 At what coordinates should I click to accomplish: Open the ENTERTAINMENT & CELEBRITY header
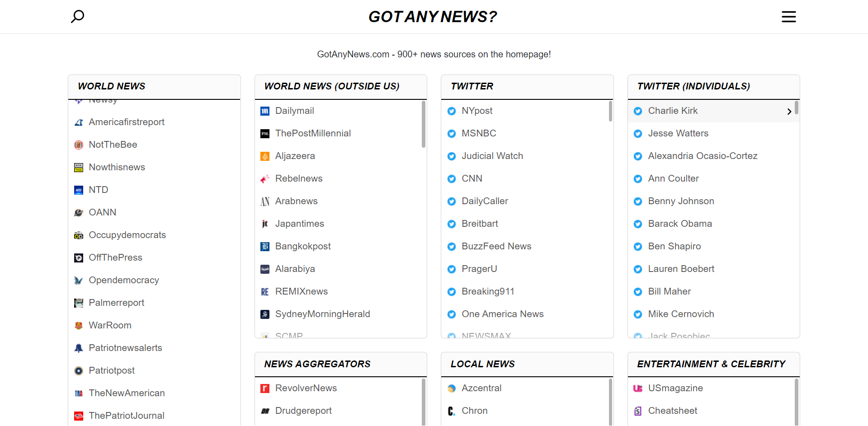pos(714,364)
